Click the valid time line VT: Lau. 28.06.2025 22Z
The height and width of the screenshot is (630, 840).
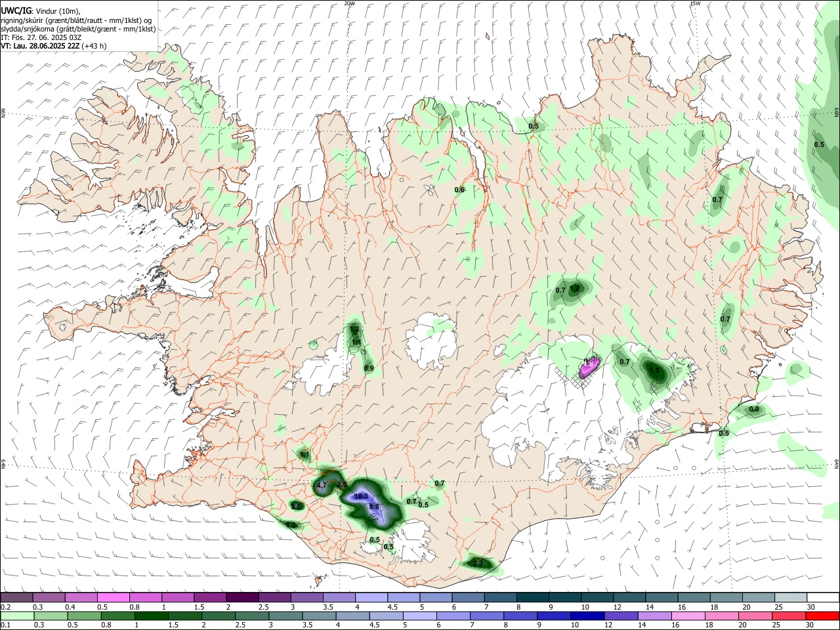[x=41, y=46]
